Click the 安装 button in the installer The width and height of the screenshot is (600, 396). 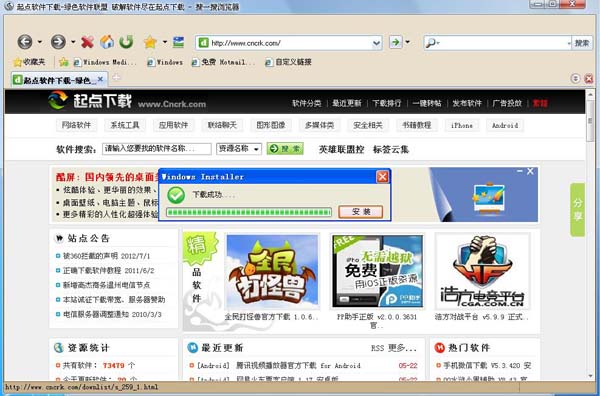(360, 212)
